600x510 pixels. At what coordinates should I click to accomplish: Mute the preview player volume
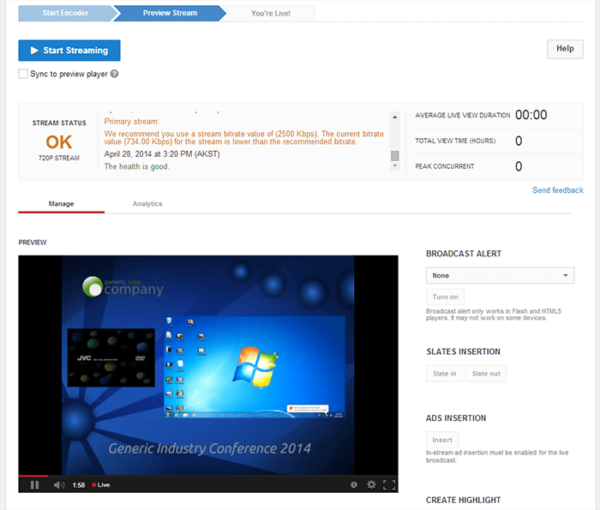[x=59, y=485]
